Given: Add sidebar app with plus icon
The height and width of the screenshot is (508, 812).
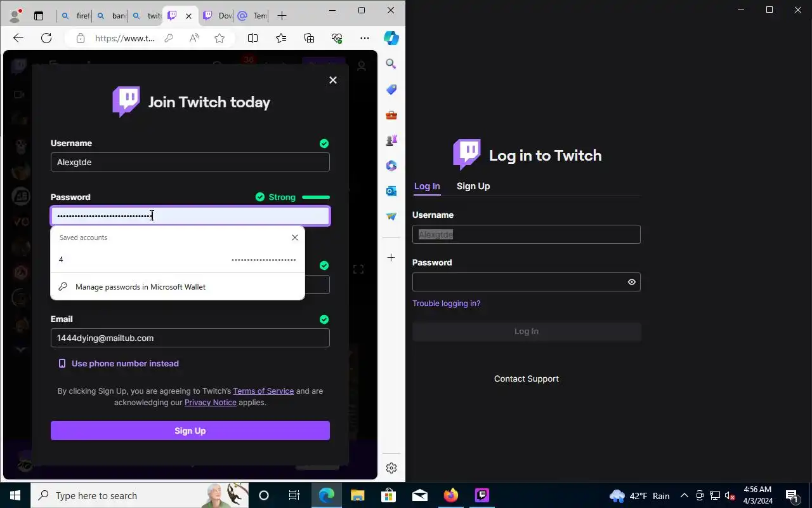Looking at the screenshot, I should point(391,258).
